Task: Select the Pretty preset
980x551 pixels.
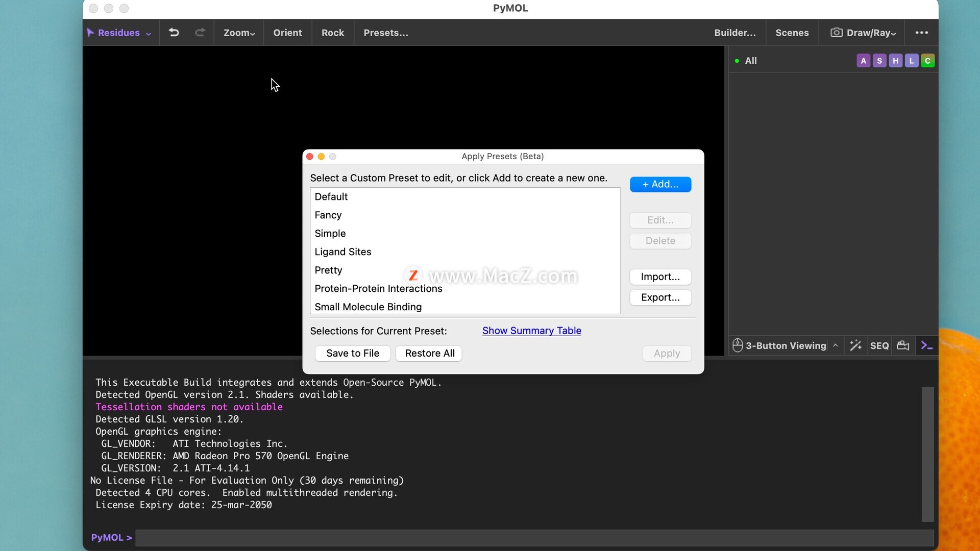Action: (x=465, y=270)
